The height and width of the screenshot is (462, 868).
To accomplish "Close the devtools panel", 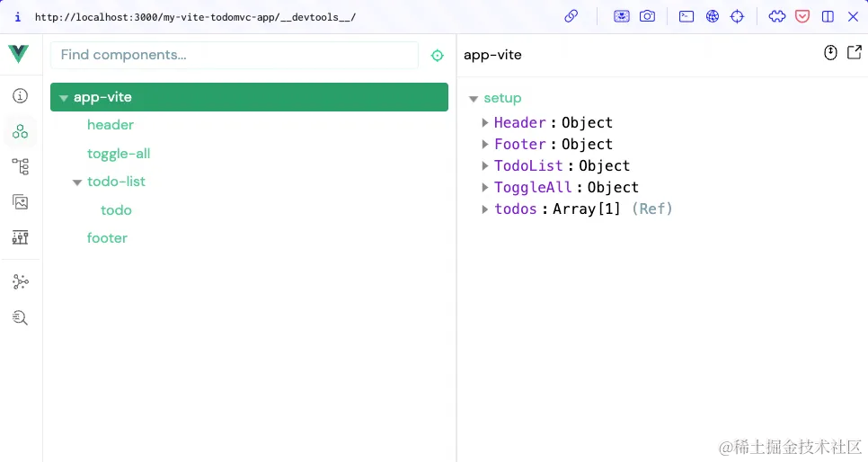I will pos(853,16).
